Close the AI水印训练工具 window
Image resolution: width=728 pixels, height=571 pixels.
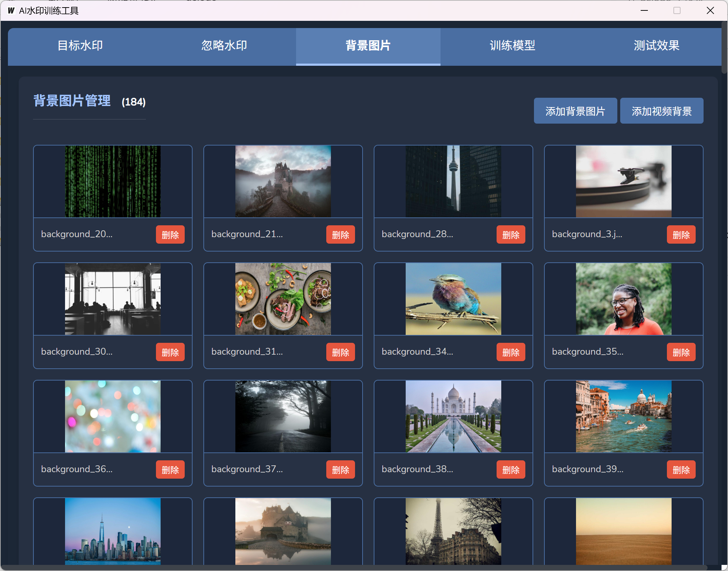coord(710,10)
